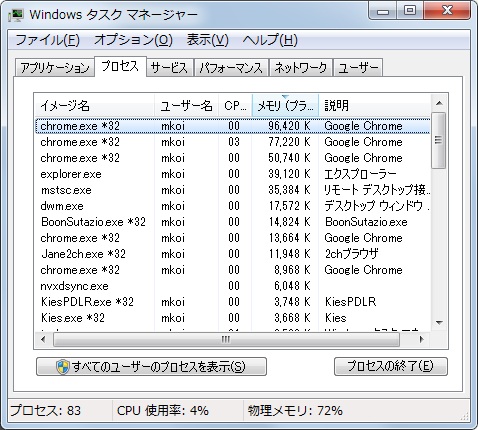This screenshot has height=430, width=478.
Task: Click the shield icon on show-all-users button
Action: pos(63,367)
